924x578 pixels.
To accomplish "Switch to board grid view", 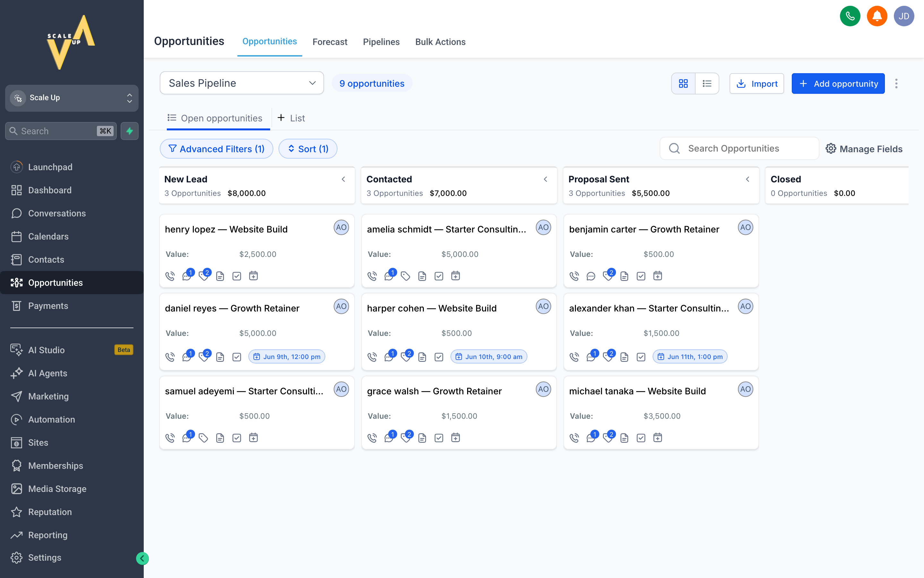I will pyautogui.click(x=683, y=84).
